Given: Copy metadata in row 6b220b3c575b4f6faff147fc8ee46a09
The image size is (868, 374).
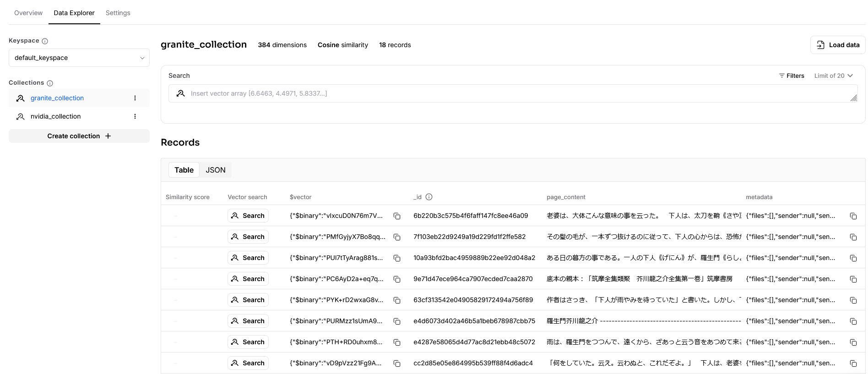Looking at the screenshot, I should 853,216.
